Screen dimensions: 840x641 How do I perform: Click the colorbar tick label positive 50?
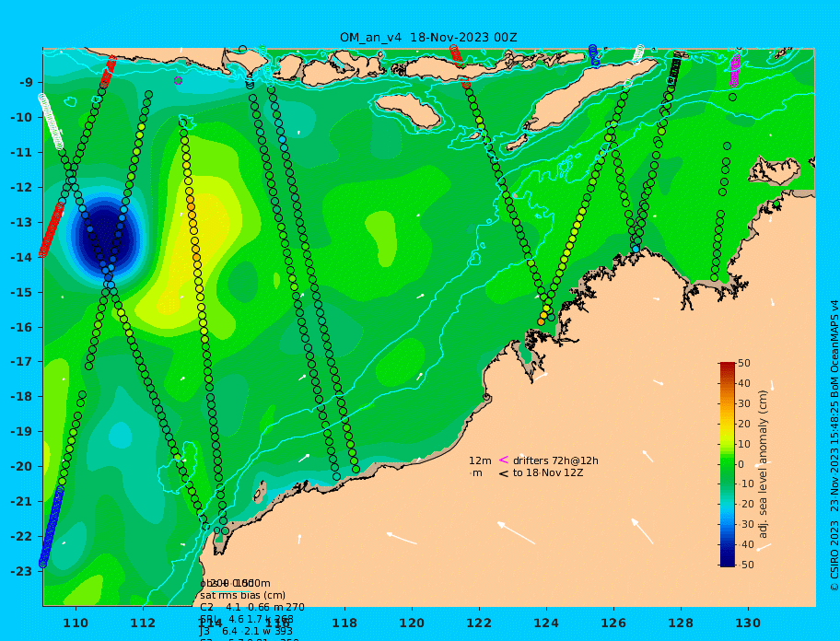[744, 363]
